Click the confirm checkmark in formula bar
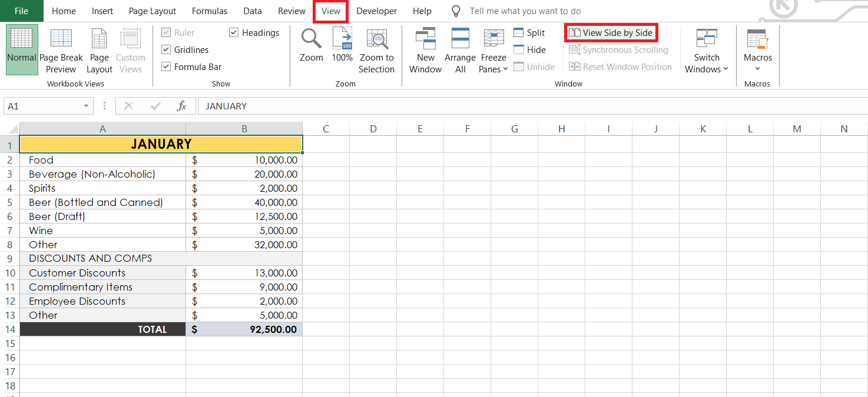868x397 pixels. pyautogui.click(x=155, y=106)
